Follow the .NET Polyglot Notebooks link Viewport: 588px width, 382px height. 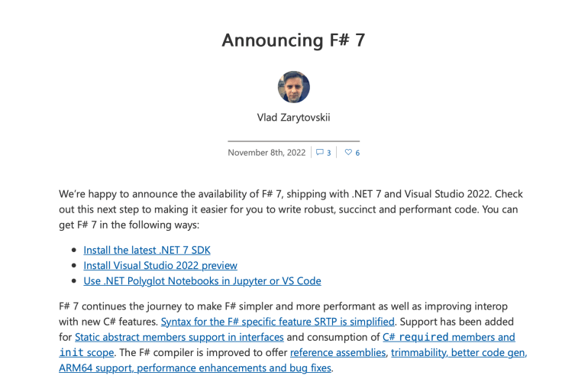point(202,281)
